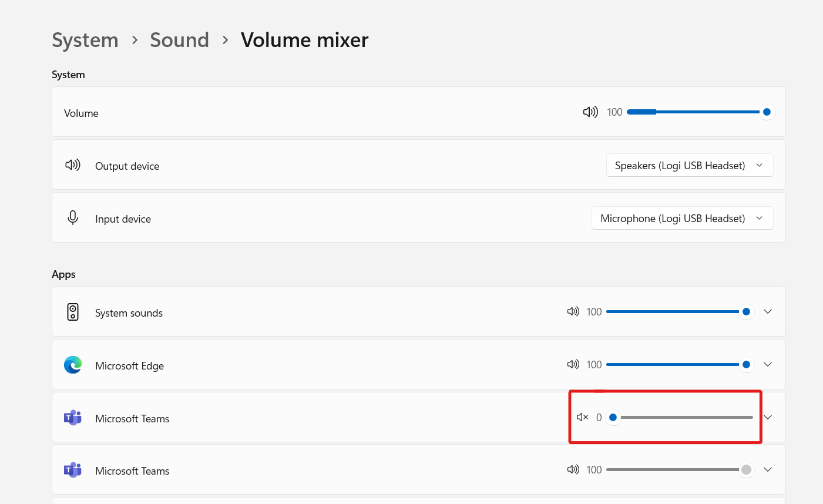The image size is (823, 504).
Task: Open System from the breadcrumb navigation
Action: pos(85,40)
